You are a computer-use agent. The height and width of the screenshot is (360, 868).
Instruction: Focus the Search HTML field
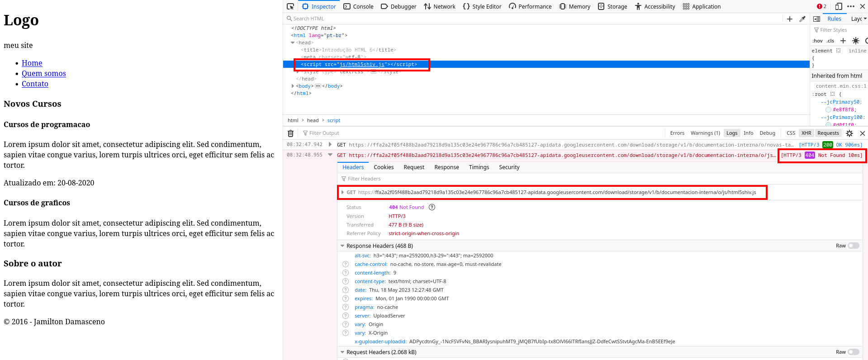tap(534, 19)
